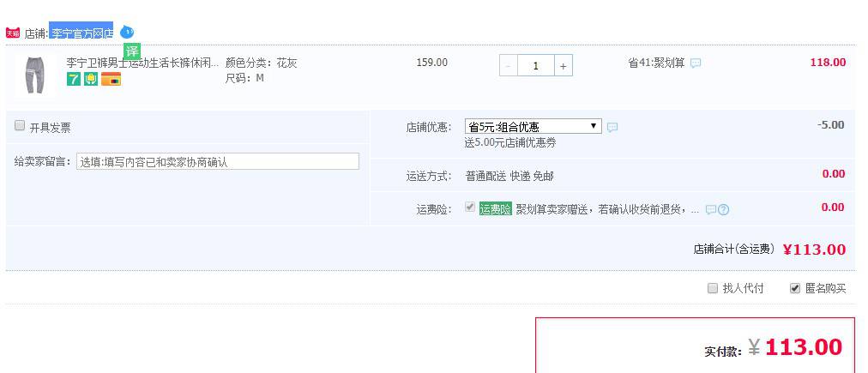Click the green 7-day return icon
The width and height of the screenshot is (868, 373).
pos(74,79)
